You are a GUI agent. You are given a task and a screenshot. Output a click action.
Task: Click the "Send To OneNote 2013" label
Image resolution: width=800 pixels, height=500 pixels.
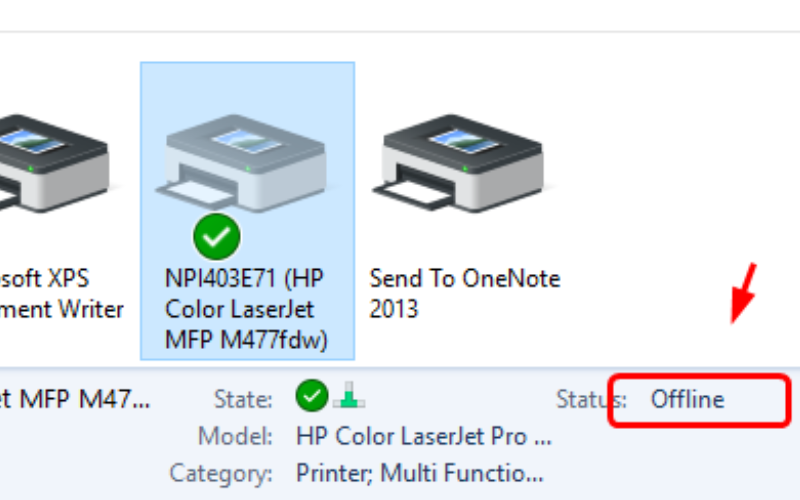coord(464,292)
